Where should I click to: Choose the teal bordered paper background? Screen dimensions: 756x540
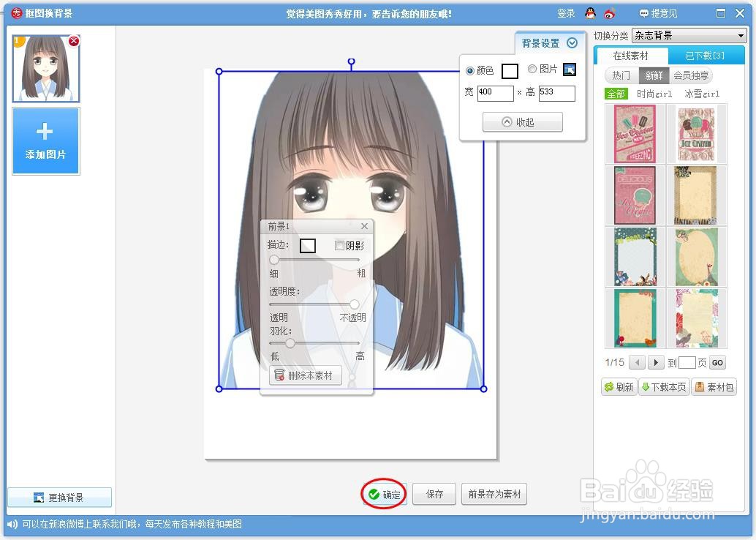635,318
